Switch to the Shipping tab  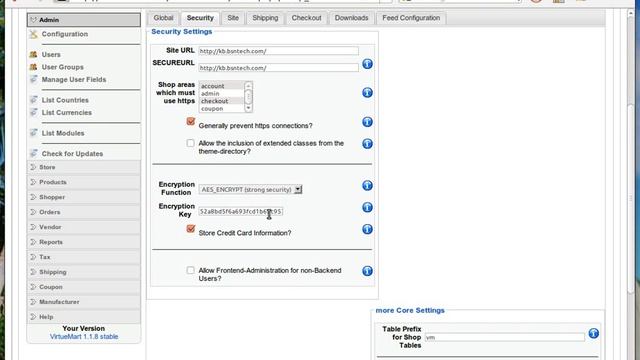(x=265, y=18)
